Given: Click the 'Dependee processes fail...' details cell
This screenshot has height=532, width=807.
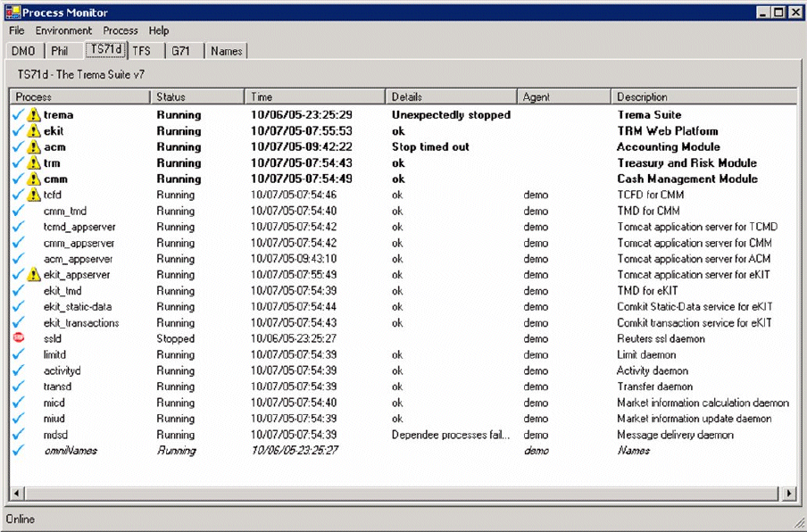Looking at the screenshot, I should point(450,434).
